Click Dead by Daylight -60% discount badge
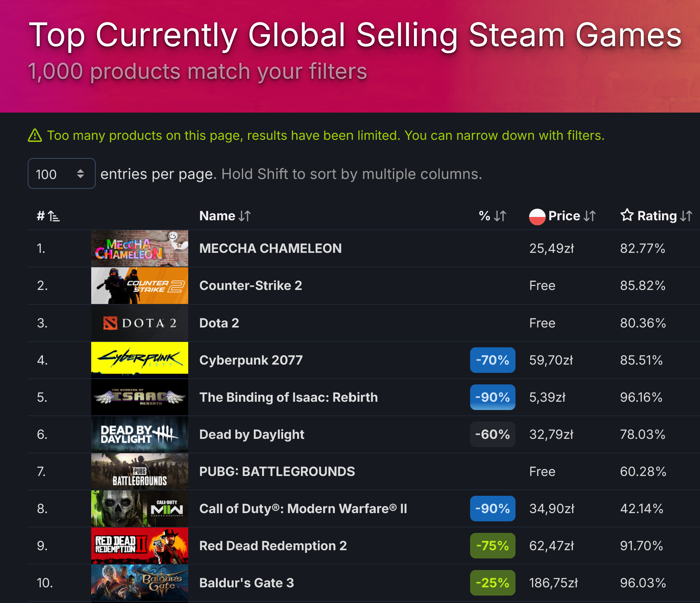 [x=492, y=434]
